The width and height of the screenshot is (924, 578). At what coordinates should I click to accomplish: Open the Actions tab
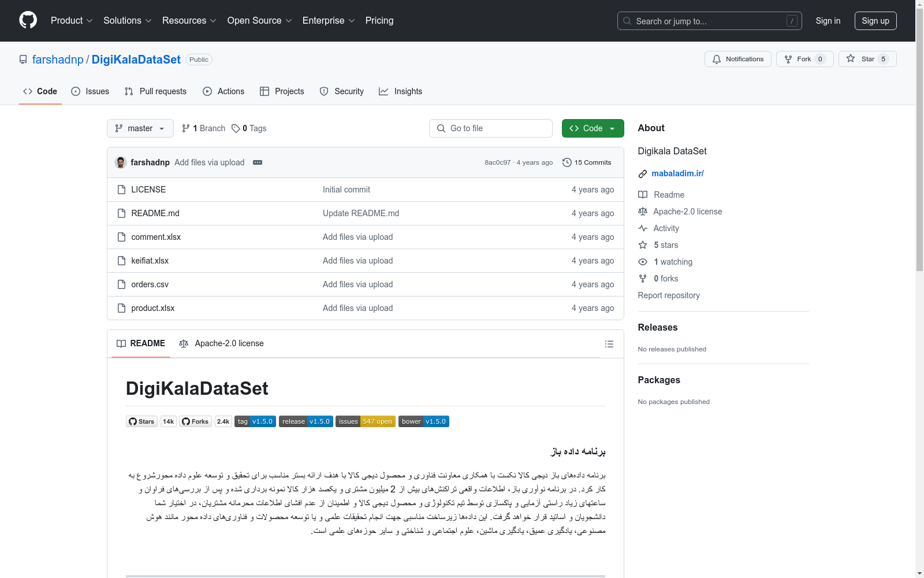pyautogui.click(x=223, y=91)
